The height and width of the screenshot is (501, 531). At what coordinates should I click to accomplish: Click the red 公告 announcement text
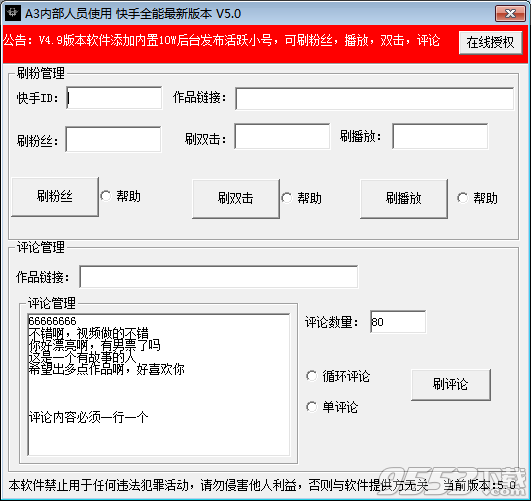(x=222, y=41)
